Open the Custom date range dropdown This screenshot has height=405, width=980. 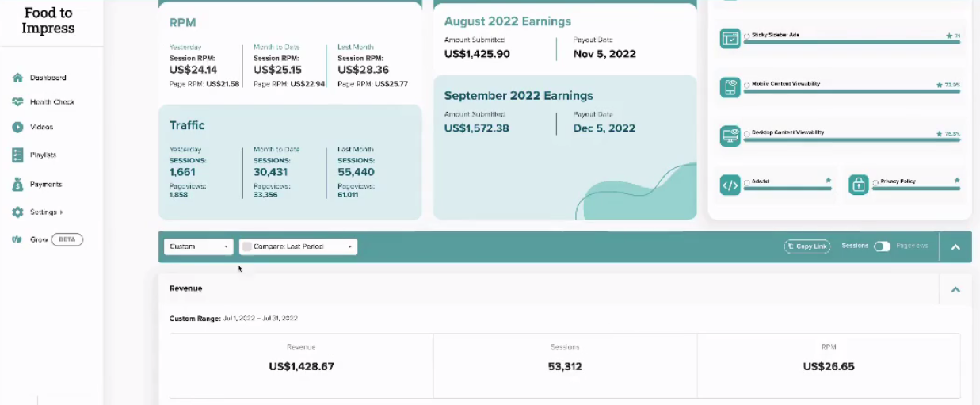(199, 246)
